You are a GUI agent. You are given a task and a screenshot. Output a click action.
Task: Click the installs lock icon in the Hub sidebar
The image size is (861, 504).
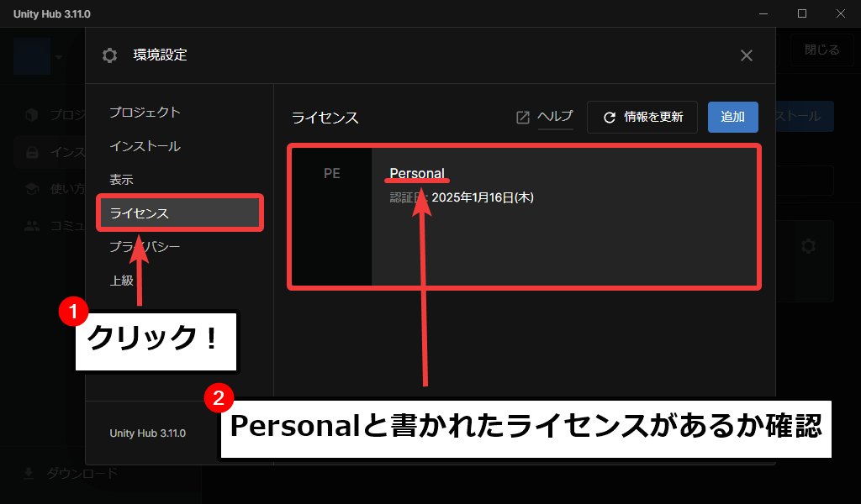coord(33,152)
